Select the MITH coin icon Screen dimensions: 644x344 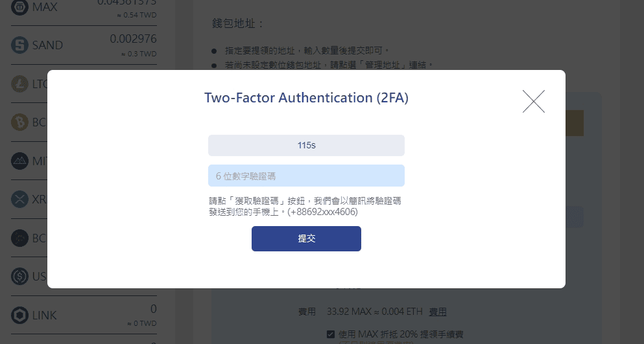19,161
